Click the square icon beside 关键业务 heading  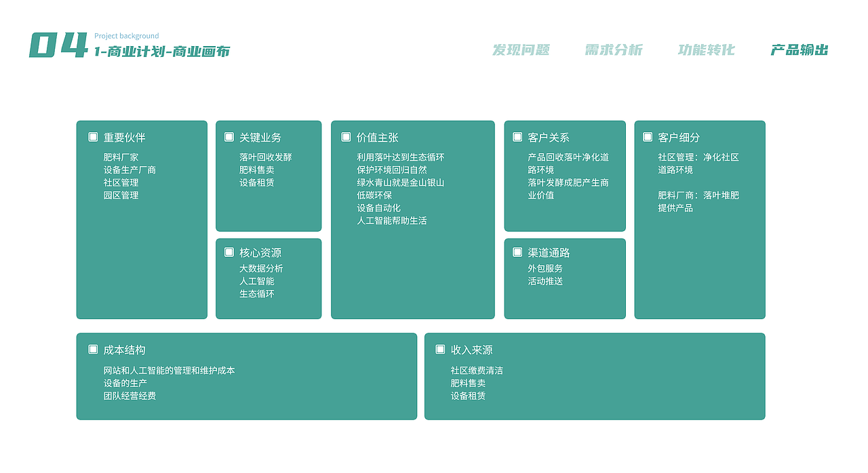point(229,136)
